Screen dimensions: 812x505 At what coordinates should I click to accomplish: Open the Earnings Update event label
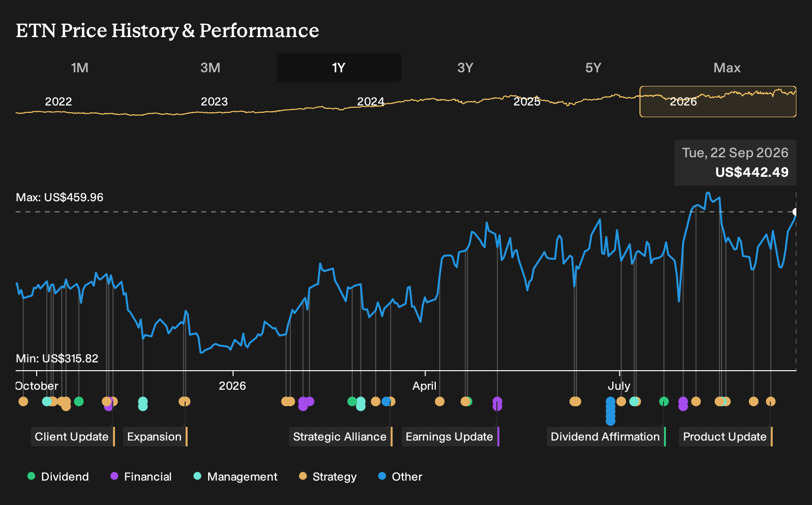coord(450,437)
